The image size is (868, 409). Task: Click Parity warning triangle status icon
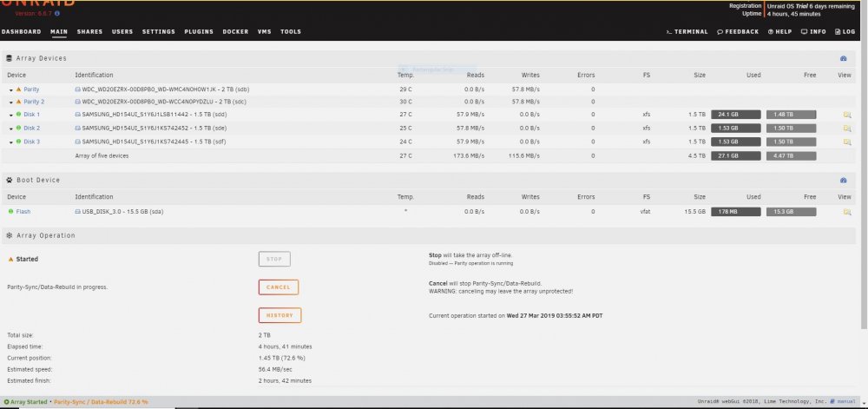click(18, 89)
